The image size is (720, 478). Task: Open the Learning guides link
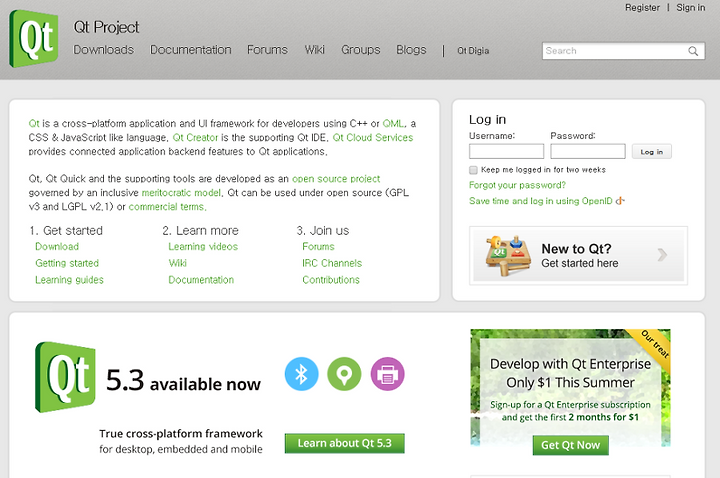point(69,280)
